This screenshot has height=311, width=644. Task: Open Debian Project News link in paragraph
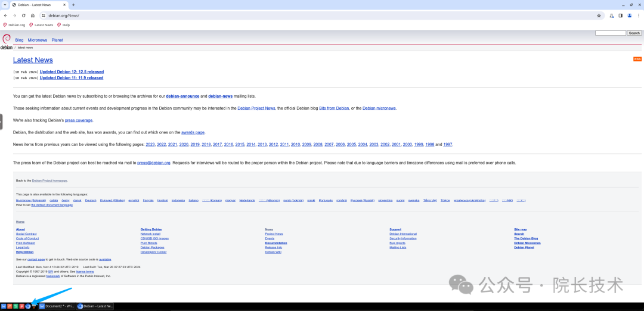click(x=256, y=108)
